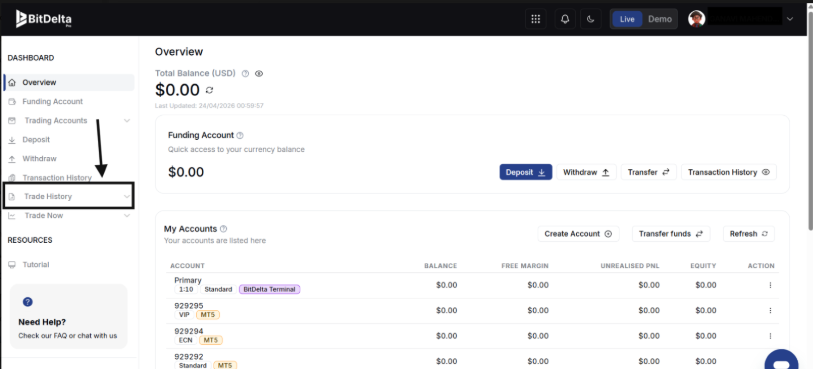Toggle balance visibility eye icon
Viewport: 813px width, 369px height.
(259, 74)
